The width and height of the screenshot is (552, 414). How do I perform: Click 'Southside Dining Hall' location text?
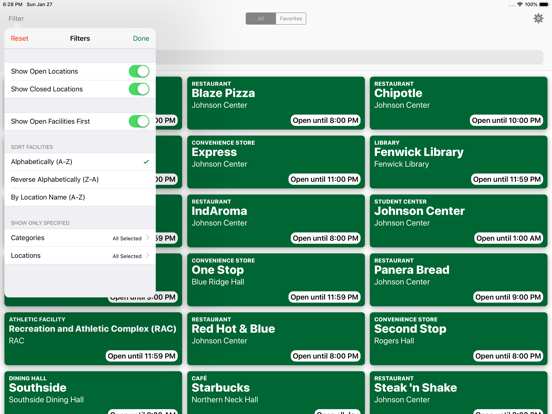(x=46, y=400)
